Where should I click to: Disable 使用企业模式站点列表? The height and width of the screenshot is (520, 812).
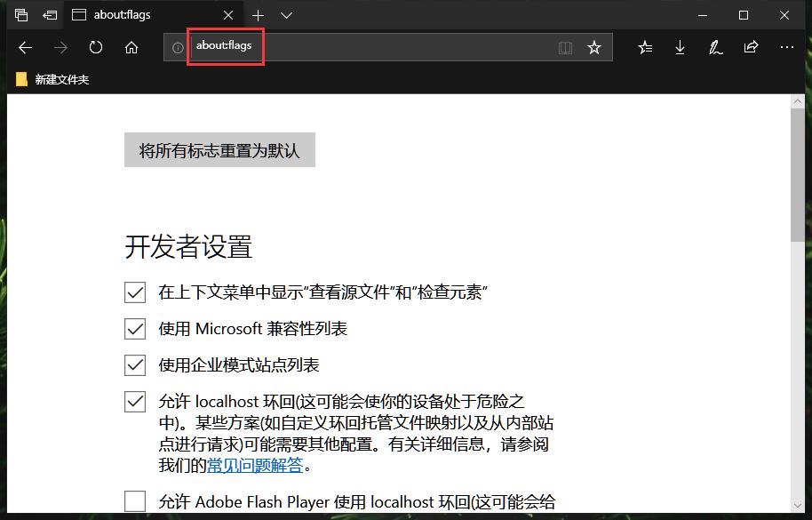click(134, 364)
